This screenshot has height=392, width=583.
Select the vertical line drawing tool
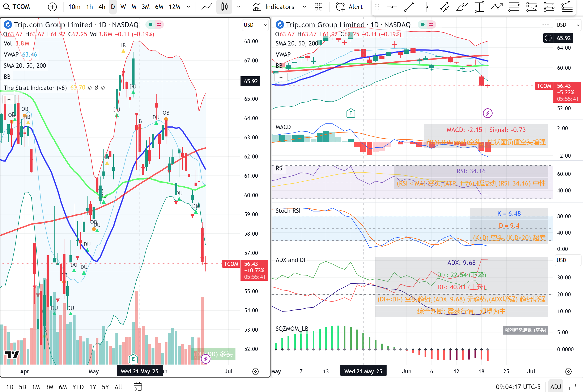pyautogui.click(x=426, y=7)
